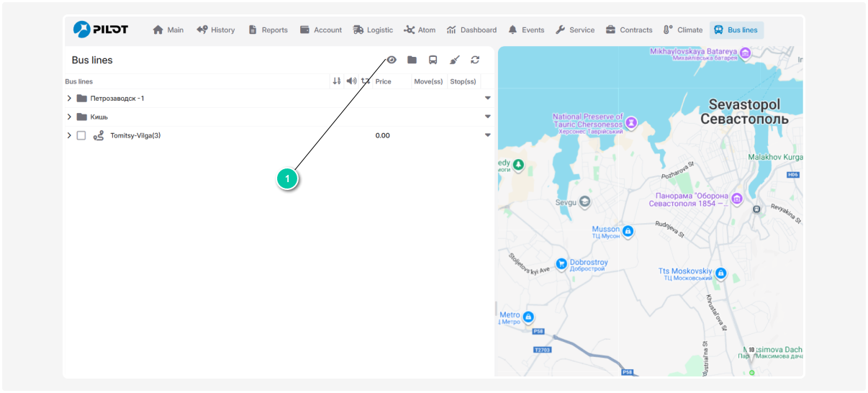Expand the Петрозаводск -1 folder
This screenshot has width=868, height=393.
(69, 99)
